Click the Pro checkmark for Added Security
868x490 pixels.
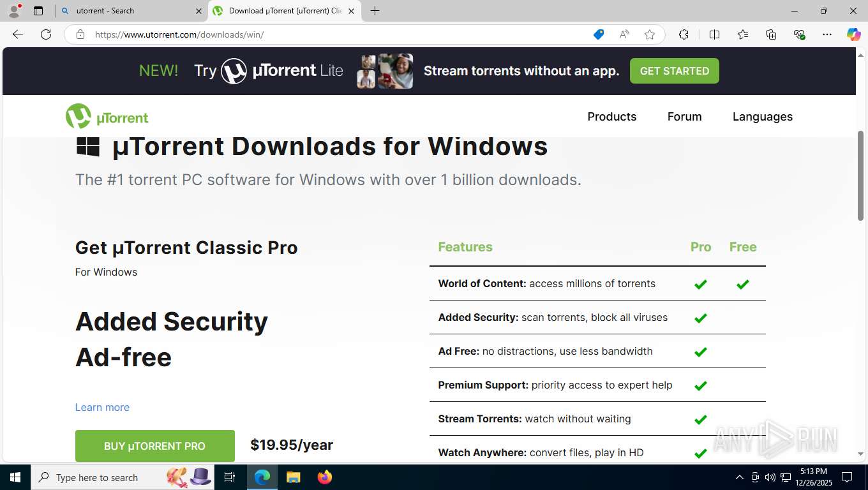point(701,318)
